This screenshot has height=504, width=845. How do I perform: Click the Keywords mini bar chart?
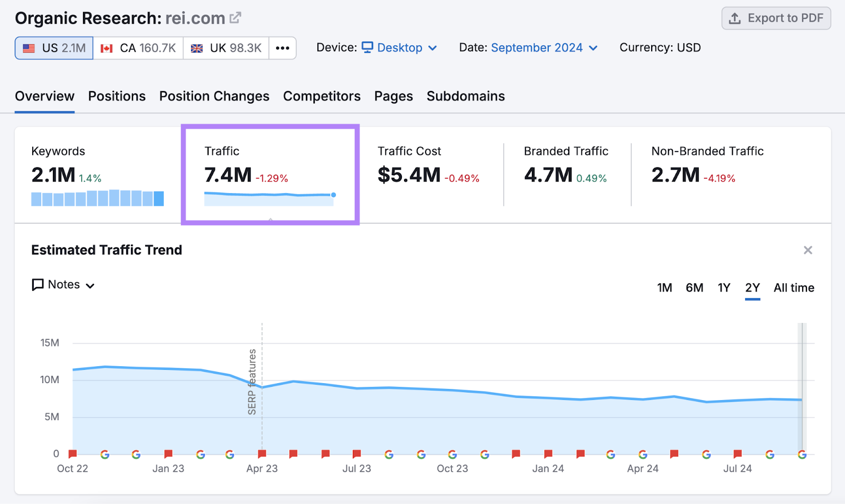[x=97, y=198]
